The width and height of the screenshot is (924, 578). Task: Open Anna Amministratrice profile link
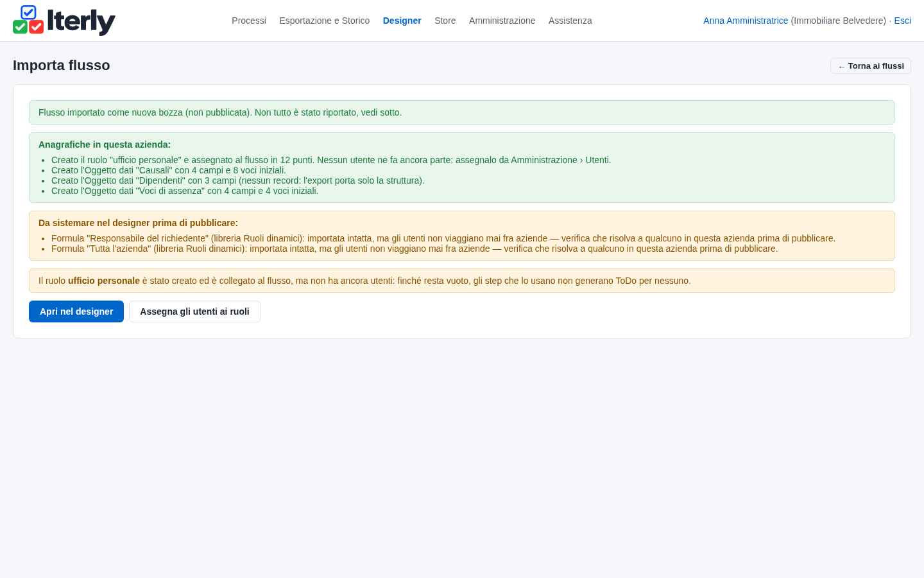click(746, 21)
